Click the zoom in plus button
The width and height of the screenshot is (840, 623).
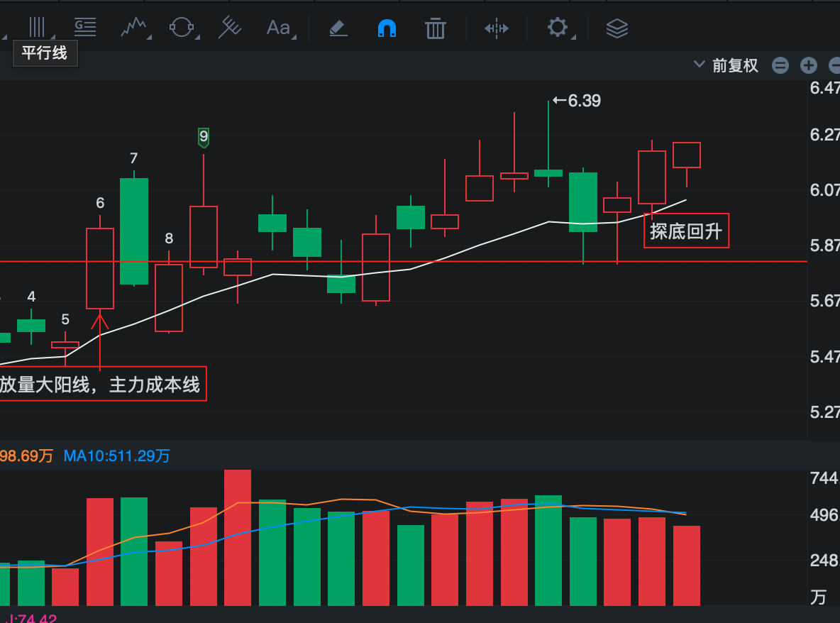pos(808,65)
